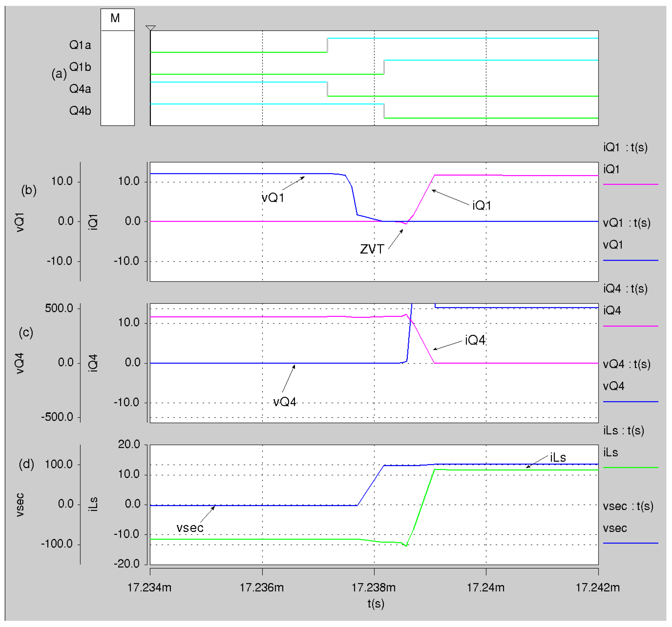
Task: Click the blue vsec legend line swatch
Action: pos(630,543)
